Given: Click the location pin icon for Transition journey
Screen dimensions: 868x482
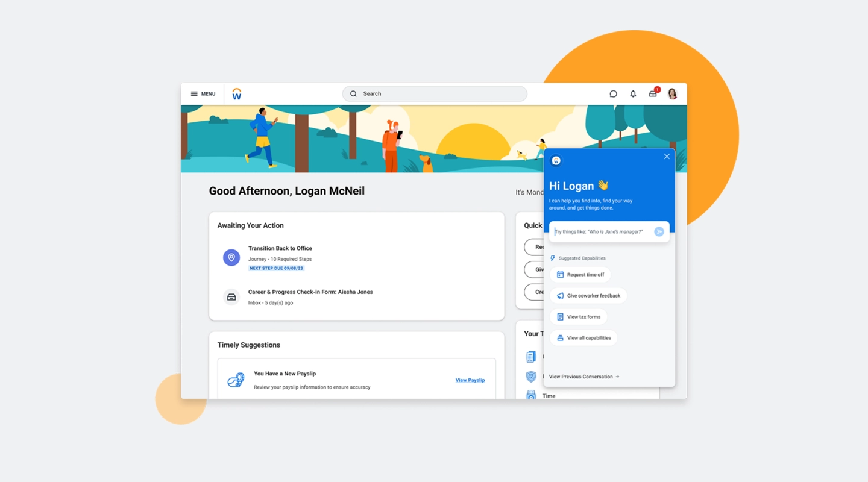Looking at the screenshot, I should point(231,258).
